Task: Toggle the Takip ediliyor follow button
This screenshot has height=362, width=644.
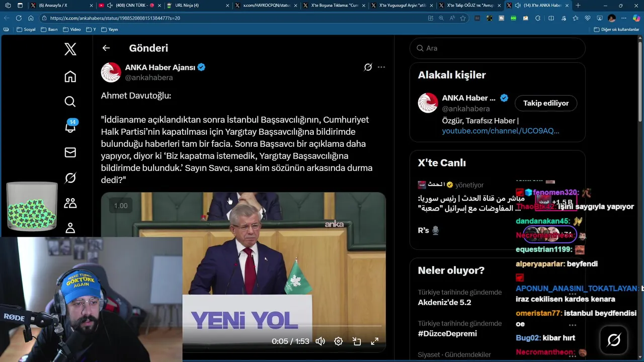Action: pos(546,103)
